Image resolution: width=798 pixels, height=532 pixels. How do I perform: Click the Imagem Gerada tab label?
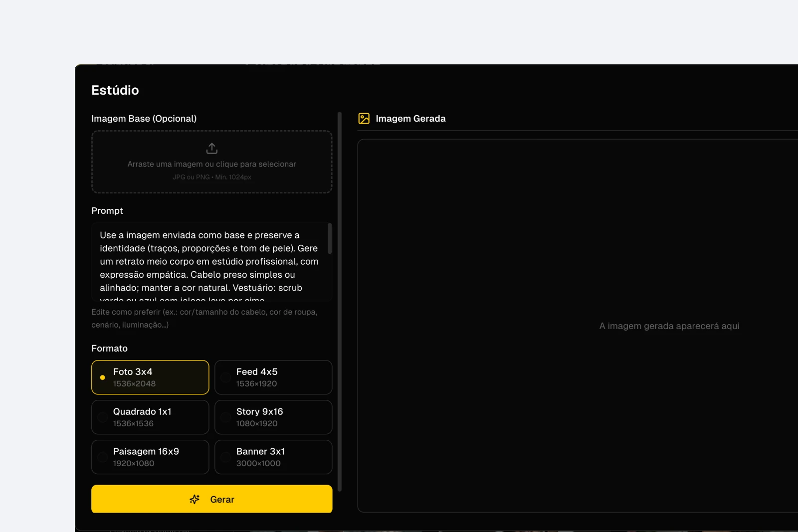click(x=410, y=119)
